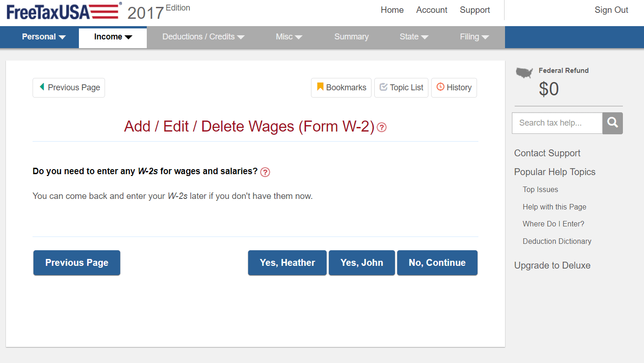Open the Topic List checklist button
Viewport: 644px width, 363px height.
[401, 88]
